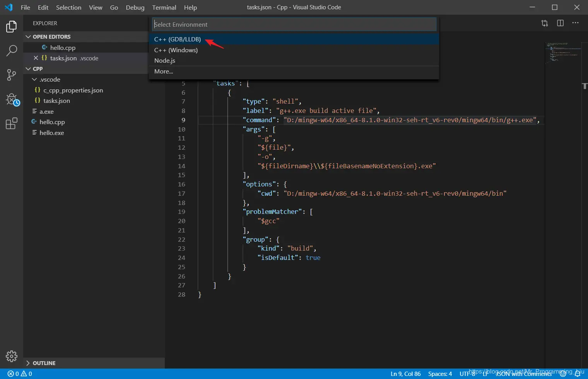This screenshot has width=588, height=379.
Task: Click the "cwd" path string on line 17
Action: pos(395,193)
